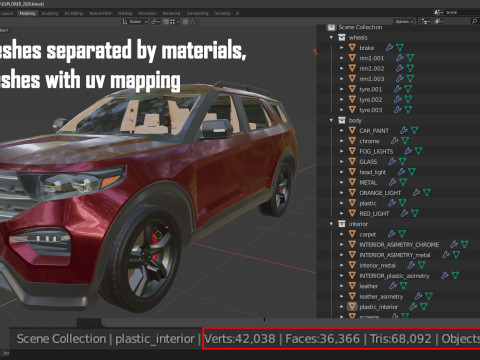Click the modifier wrench icon on tyre.002 row
The height and width of the screenshot is (360, 480).
point(398,99)
